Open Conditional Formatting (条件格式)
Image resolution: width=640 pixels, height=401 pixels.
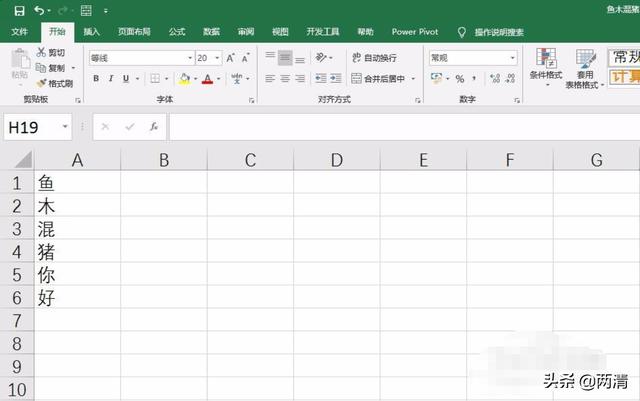coord(545,68)
